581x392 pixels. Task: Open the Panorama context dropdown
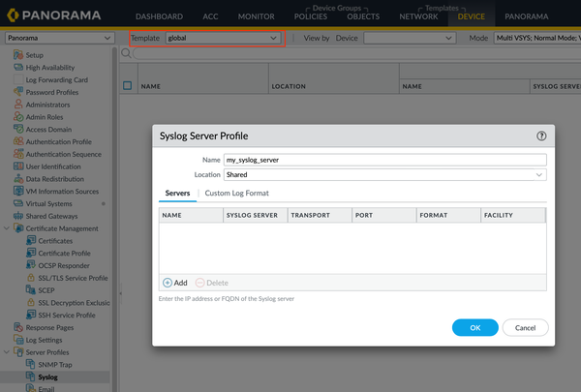click(x=59, y=38)
